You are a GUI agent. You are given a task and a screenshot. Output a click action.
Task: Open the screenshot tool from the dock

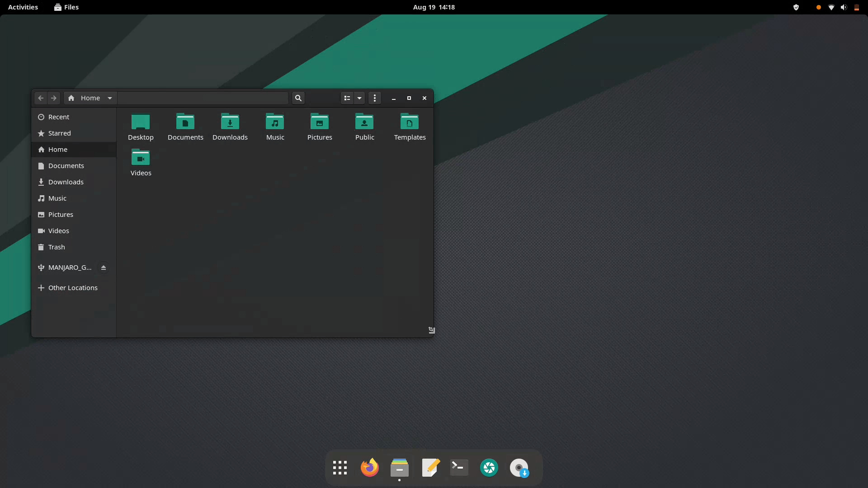[x=489, y=468]
